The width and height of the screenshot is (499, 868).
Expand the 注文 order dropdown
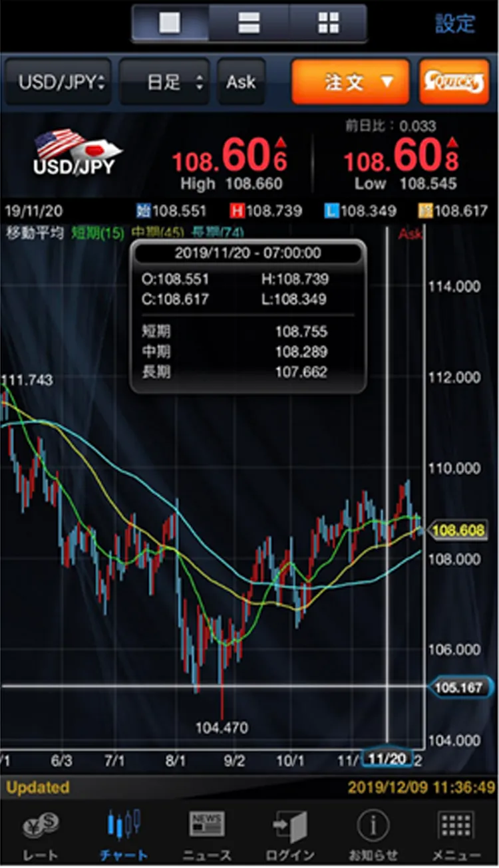[x=350, y=82]
